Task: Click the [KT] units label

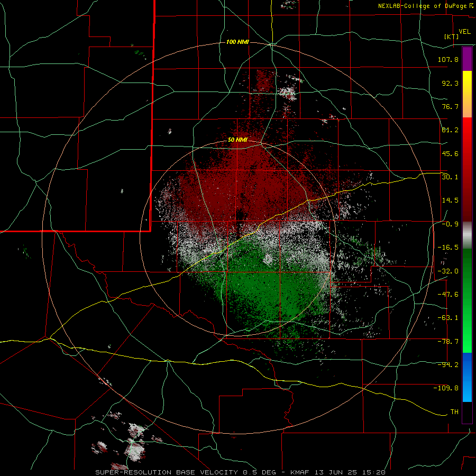Action: 451,36
